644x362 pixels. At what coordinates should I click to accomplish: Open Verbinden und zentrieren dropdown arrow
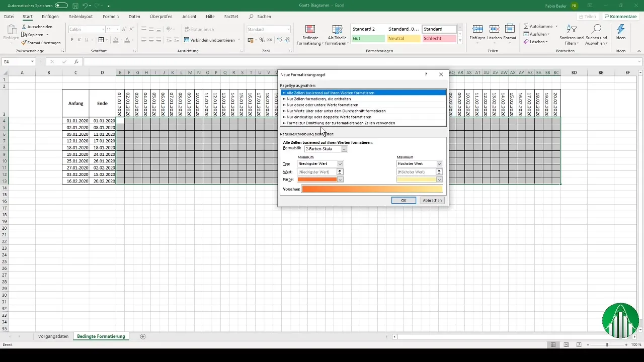[x=239, y=40]
